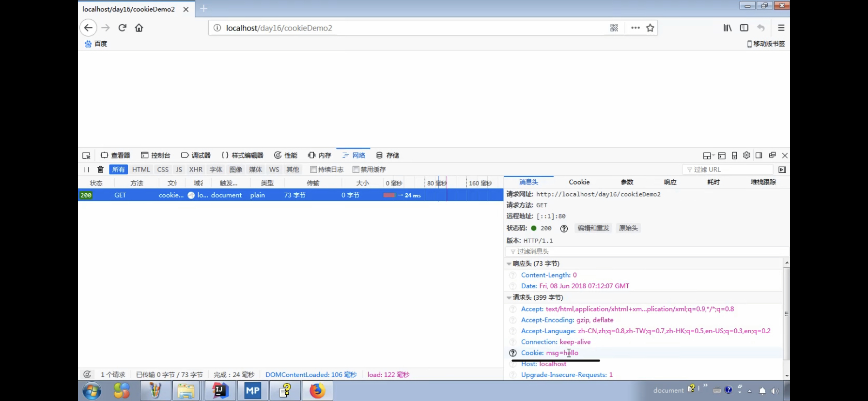The height and width of the screenshot is (401, 868).
Task: Go back with the browser back arrow
Action: click(x=88, y=28)
